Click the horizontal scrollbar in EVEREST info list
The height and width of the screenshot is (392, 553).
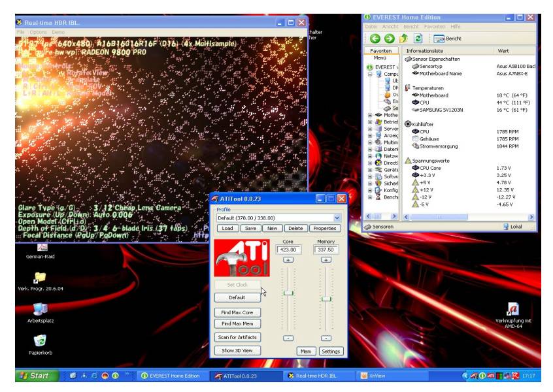point(469,217)
